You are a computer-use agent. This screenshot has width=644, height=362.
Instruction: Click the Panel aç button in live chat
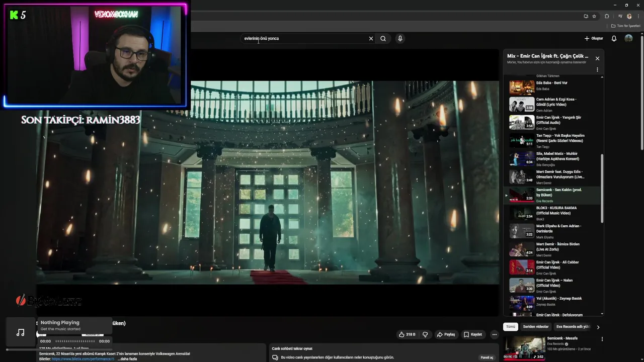click(x=487, y=357)
